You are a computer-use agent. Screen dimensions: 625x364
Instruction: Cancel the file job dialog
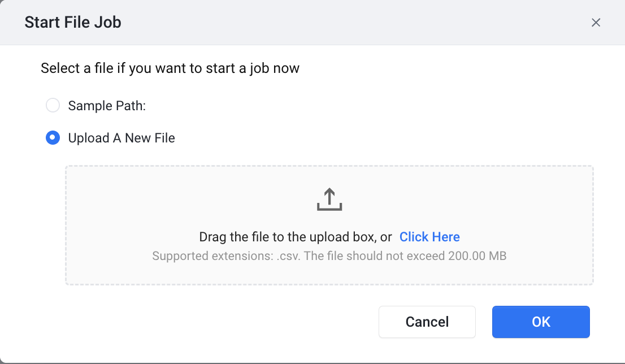tap(427, 322)
